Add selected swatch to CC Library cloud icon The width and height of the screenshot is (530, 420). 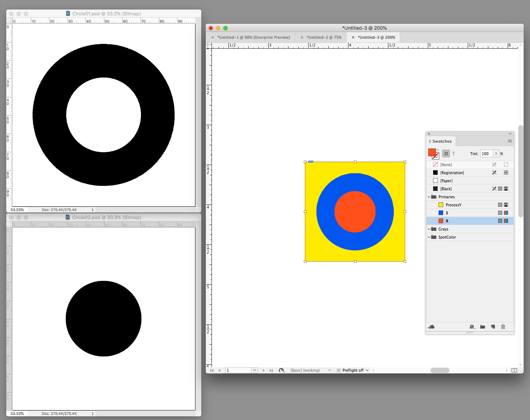tap(432, 327)
